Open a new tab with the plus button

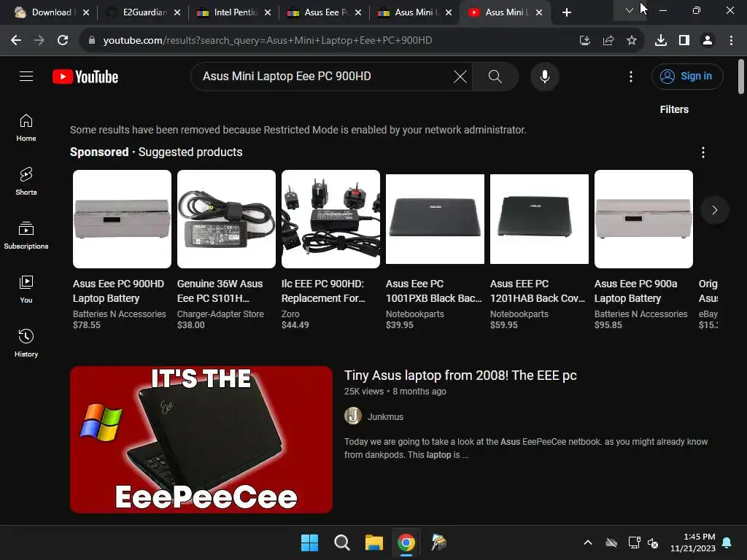[566, 12]
